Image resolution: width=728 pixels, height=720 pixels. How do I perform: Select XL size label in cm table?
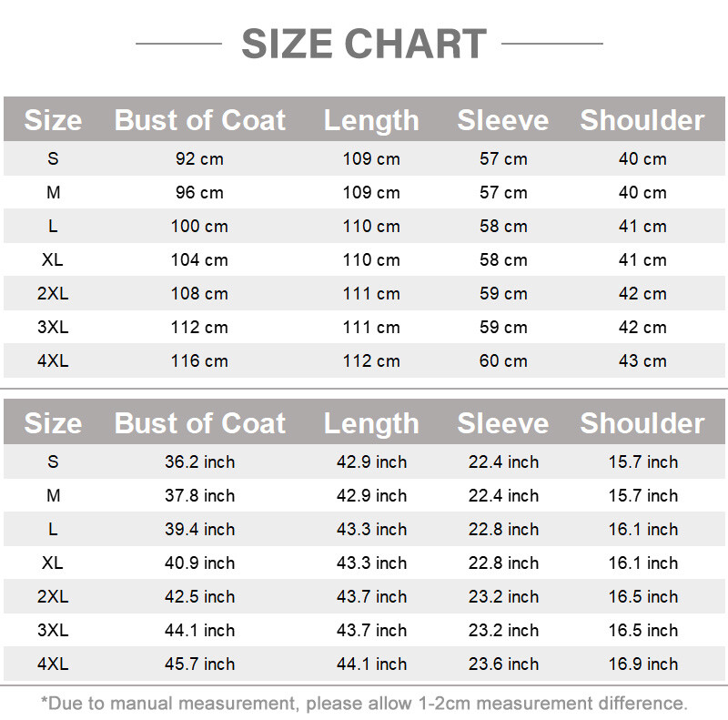[53, 259]
